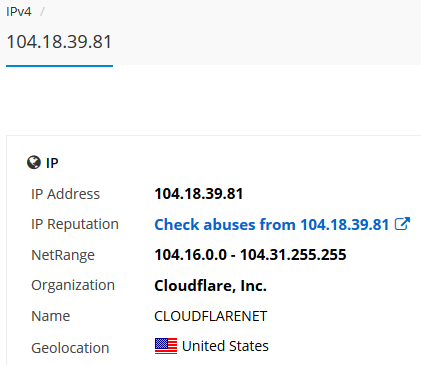Click the bold 104.18.39.81 IP address value
Viewport: 421px width, 365px height.
tap(199, 194)
